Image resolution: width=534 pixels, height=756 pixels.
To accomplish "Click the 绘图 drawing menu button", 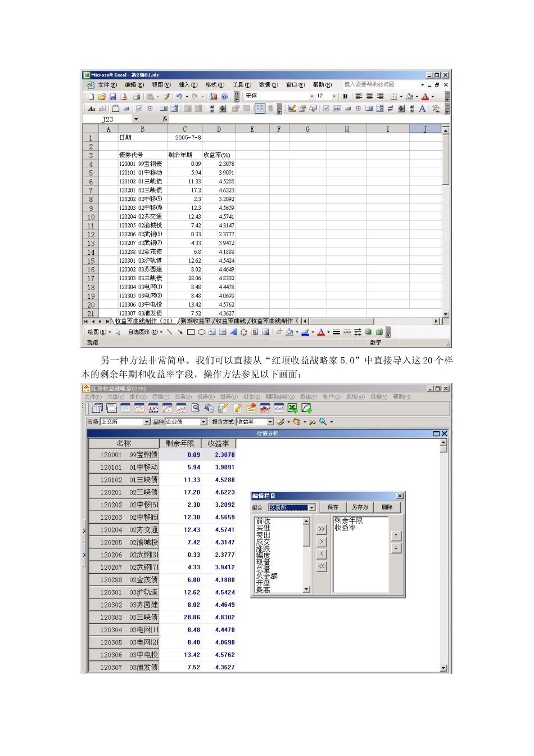I will [99, 332].
